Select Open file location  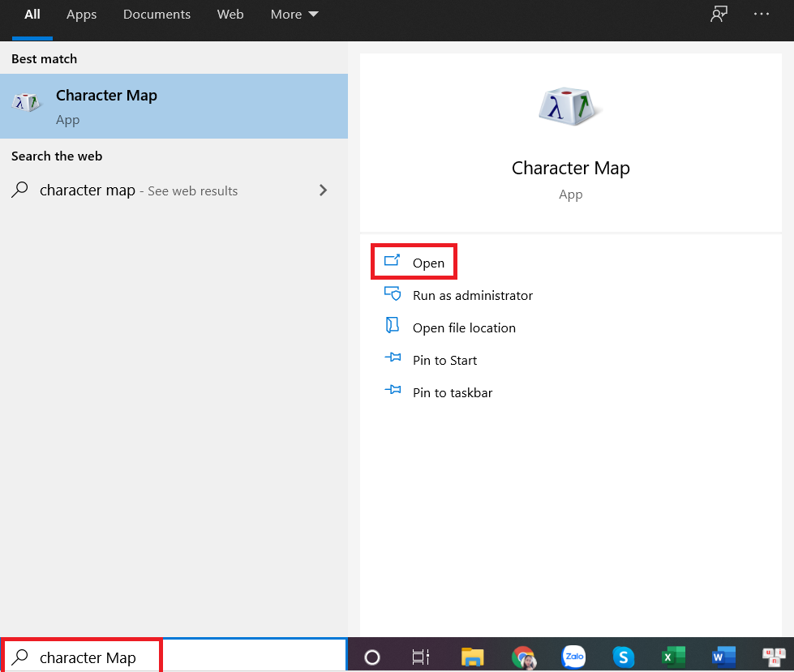click(463, 328)
